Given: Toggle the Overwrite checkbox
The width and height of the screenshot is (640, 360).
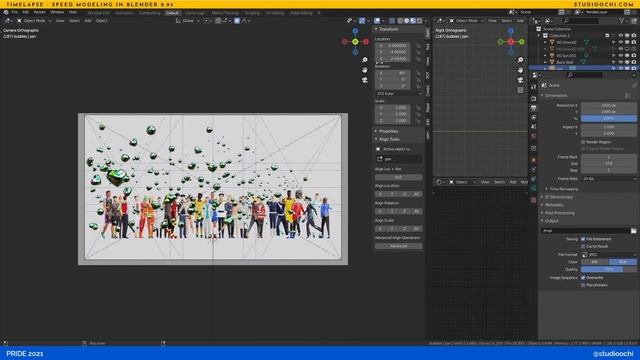Looking at the screenshot, I should [x=583, y=278].
